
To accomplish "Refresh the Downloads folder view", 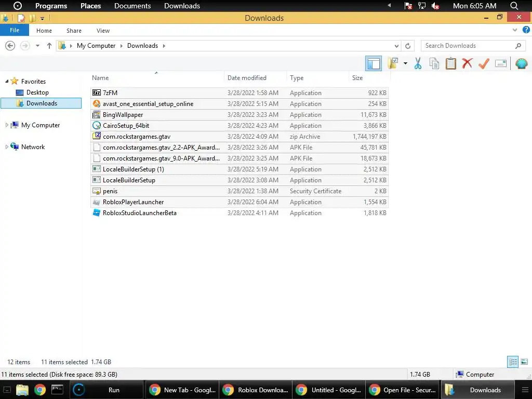I will point(408,46).
